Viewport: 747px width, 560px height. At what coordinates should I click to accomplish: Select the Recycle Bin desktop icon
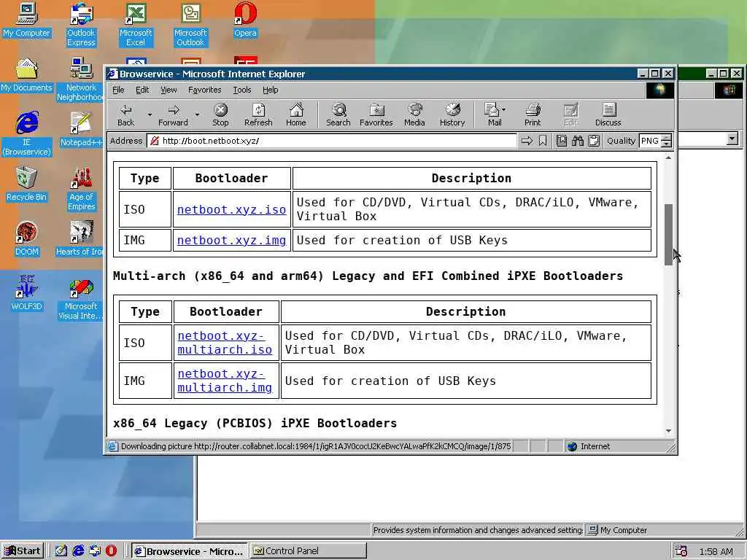coord(26,184)
